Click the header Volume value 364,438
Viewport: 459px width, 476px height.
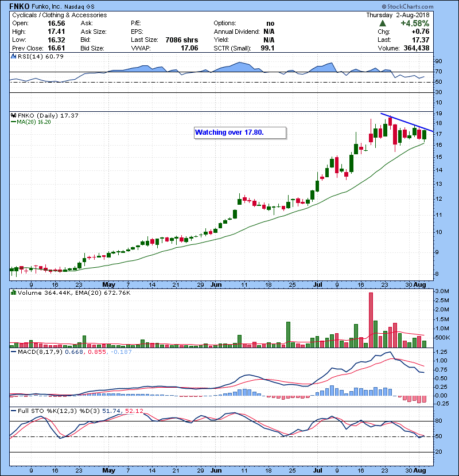tap(417, 48)
